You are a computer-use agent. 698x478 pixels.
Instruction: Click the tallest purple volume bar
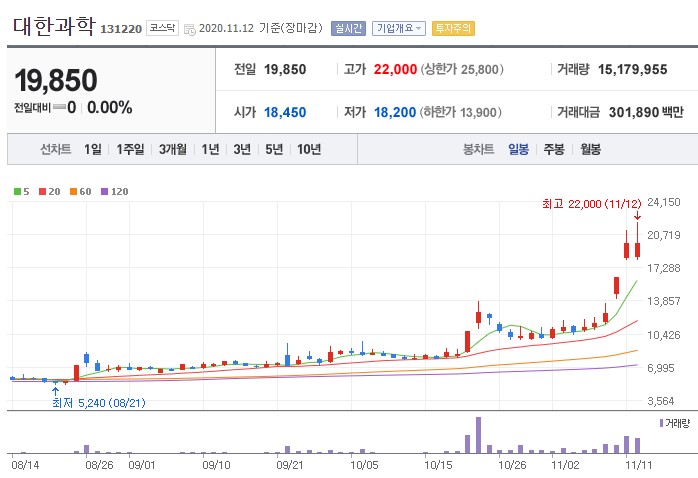click(x=479, y=435)
